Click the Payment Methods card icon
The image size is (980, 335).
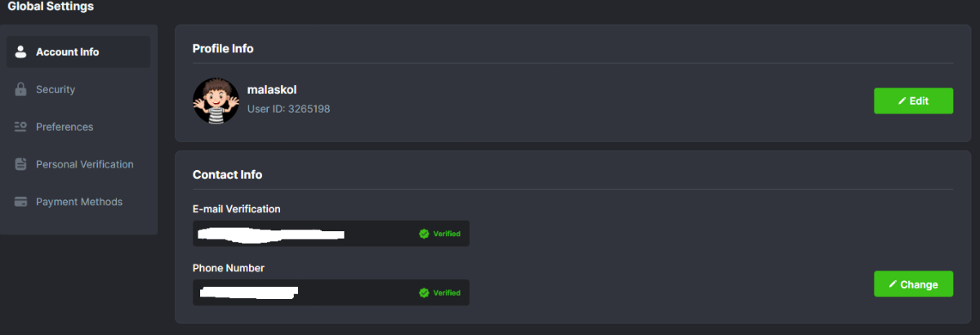click(x=21, y=202)
